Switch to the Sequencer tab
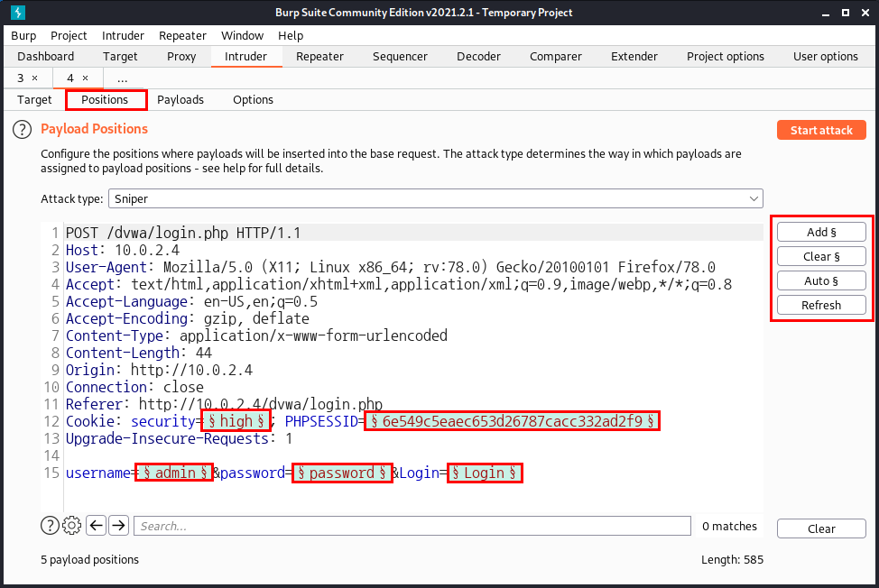879x588 pixels. point(400,57)
